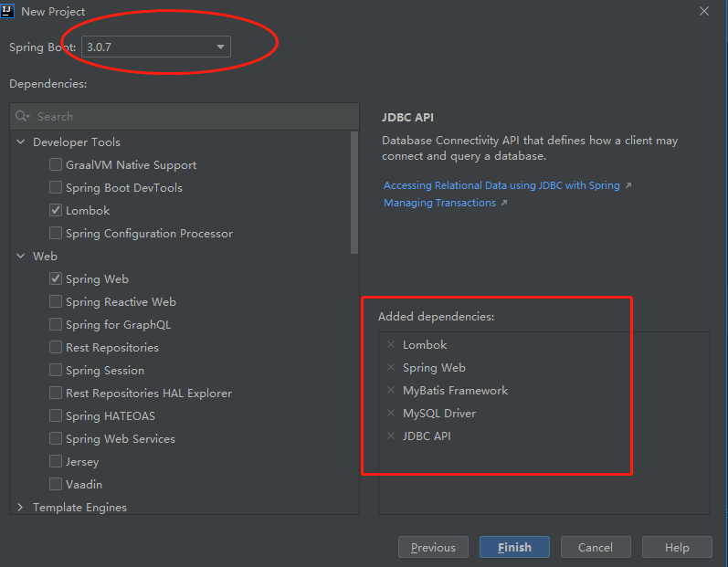Open the Spring Boot version dropdown
Viewport: 728px width, 567px height.
(220, 47)
